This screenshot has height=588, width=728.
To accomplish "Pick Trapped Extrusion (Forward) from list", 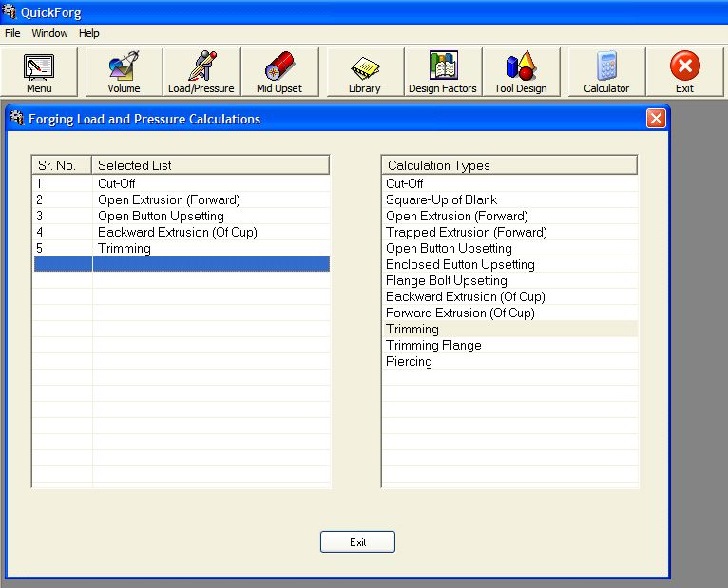I will (466, 233).
